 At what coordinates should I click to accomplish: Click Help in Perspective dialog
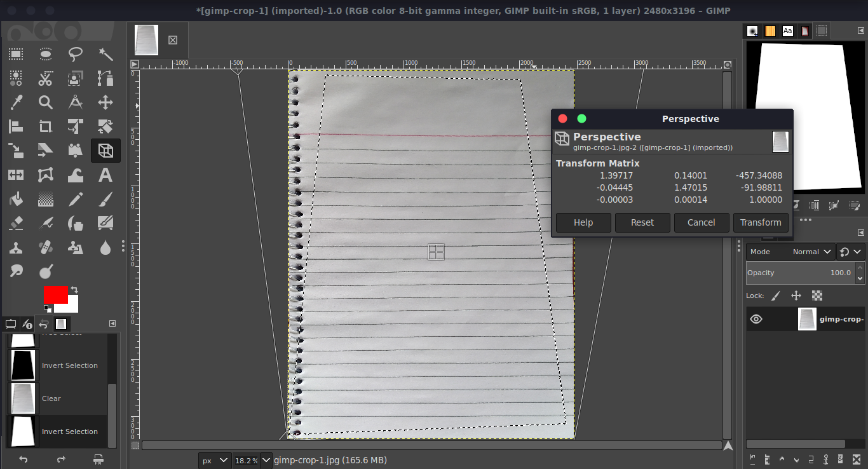pyautogui.click(x=583, y=222)
